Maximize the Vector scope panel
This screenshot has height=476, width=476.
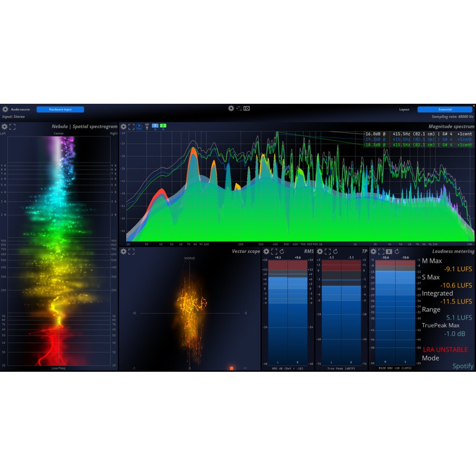click(x=131, y=251)
